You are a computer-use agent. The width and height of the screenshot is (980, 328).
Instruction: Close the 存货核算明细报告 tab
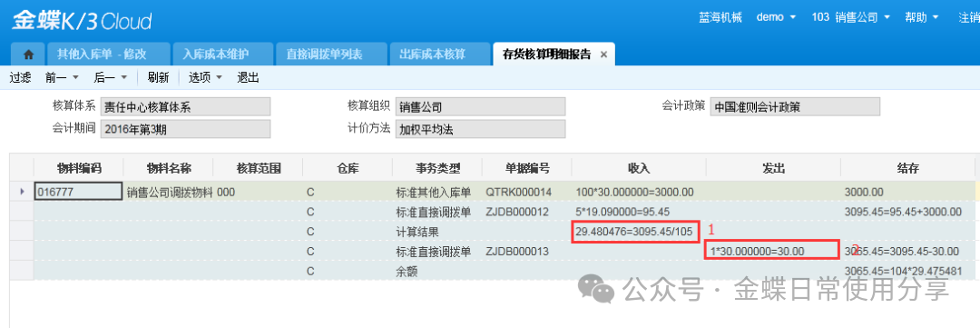[x=603, y=55]
